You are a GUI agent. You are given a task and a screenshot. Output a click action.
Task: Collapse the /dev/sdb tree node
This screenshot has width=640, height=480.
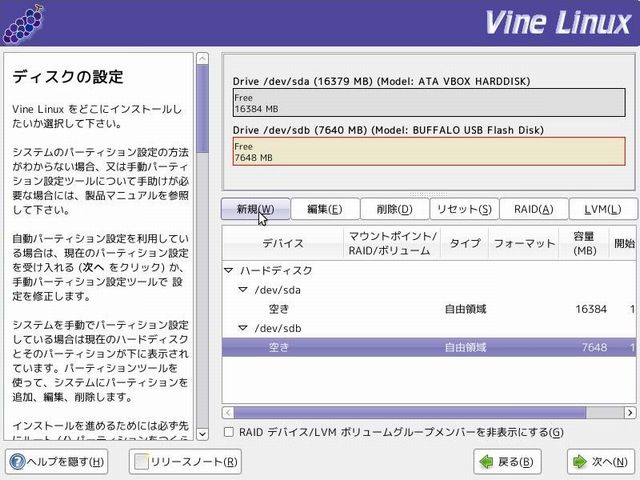[x=242, y=328]
